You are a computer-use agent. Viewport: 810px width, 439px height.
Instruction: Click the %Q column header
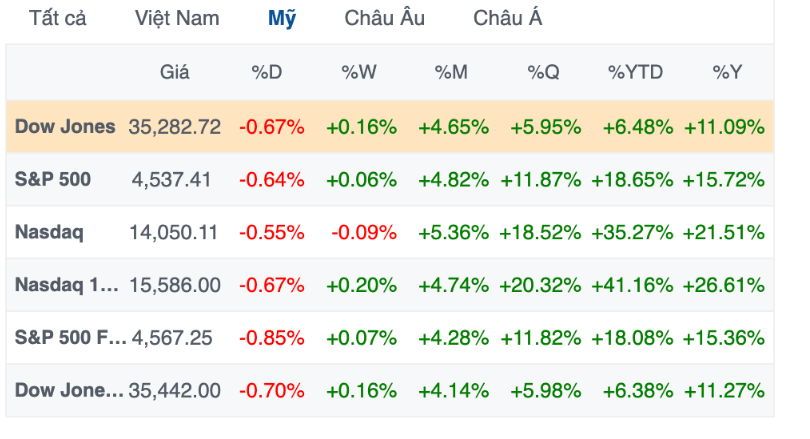point(545,72)
